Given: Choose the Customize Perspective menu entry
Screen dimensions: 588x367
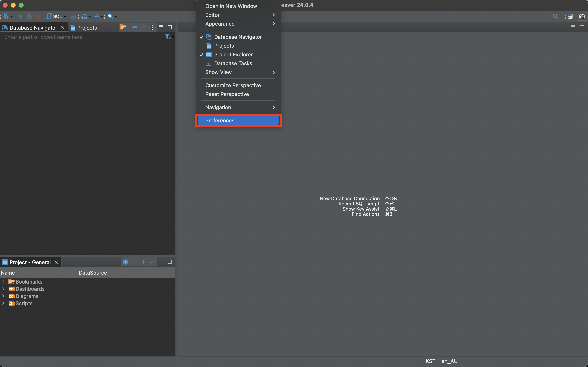Looking at the screenshot, I should tap(233, 85).
